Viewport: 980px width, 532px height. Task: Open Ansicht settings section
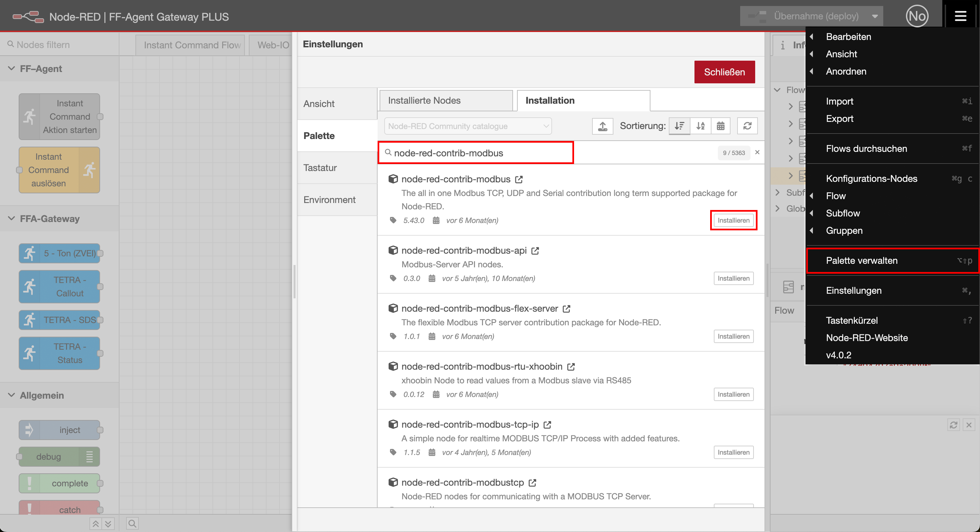point(337,103)
